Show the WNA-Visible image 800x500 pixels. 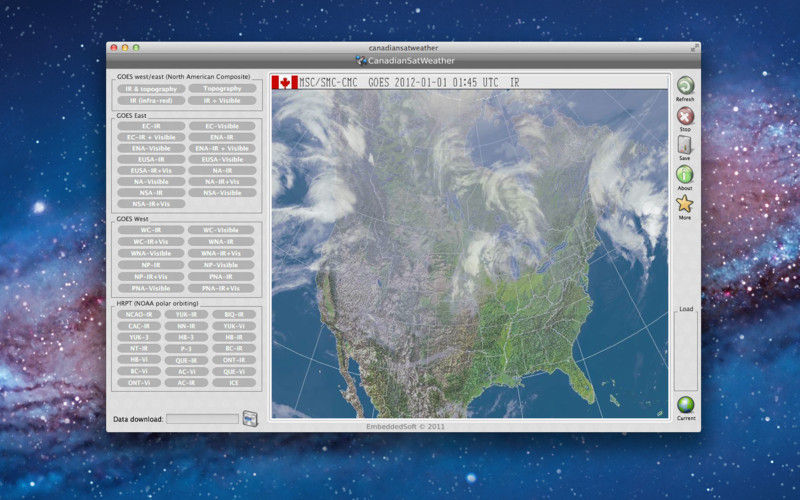tap(151, 254)
